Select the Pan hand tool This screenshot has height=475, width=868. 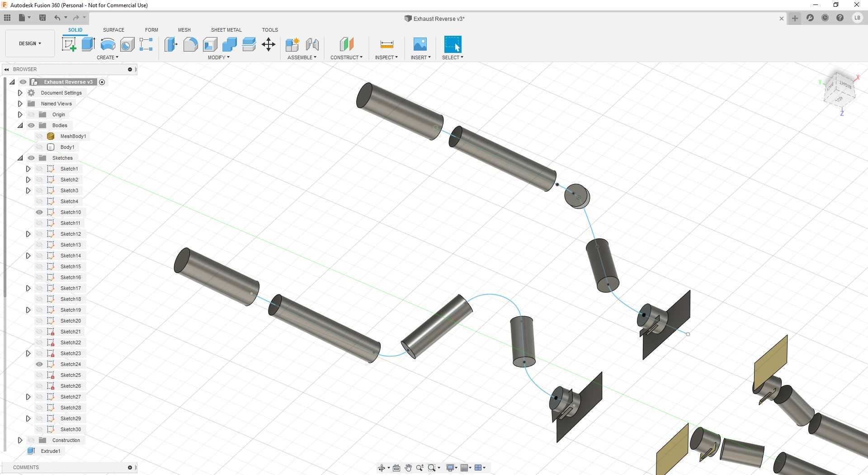(x=408, y=468)
